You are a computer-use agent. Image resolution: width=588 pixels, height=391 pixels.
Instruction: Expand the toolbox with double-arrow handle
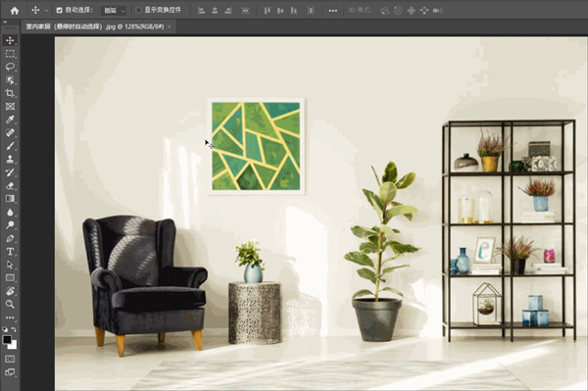pyautogui.click(x=5, y=23)
